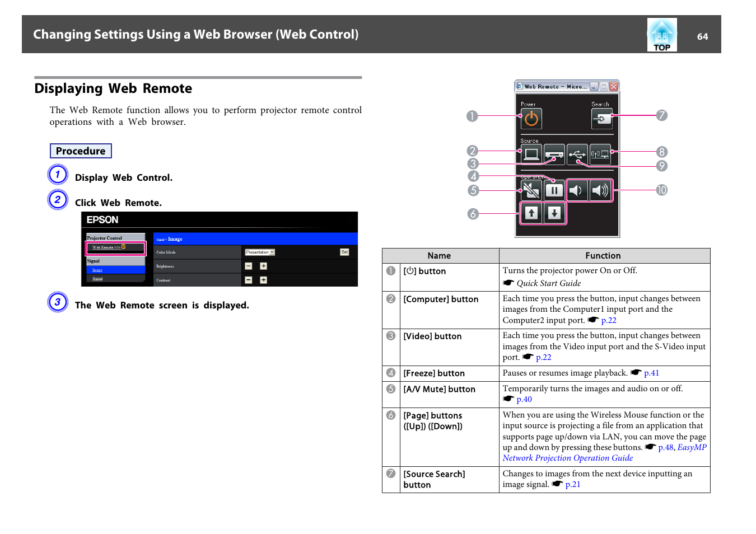Click the TOP home icon in the header
The height and width of the screenshot is (534, 756).
662,35
